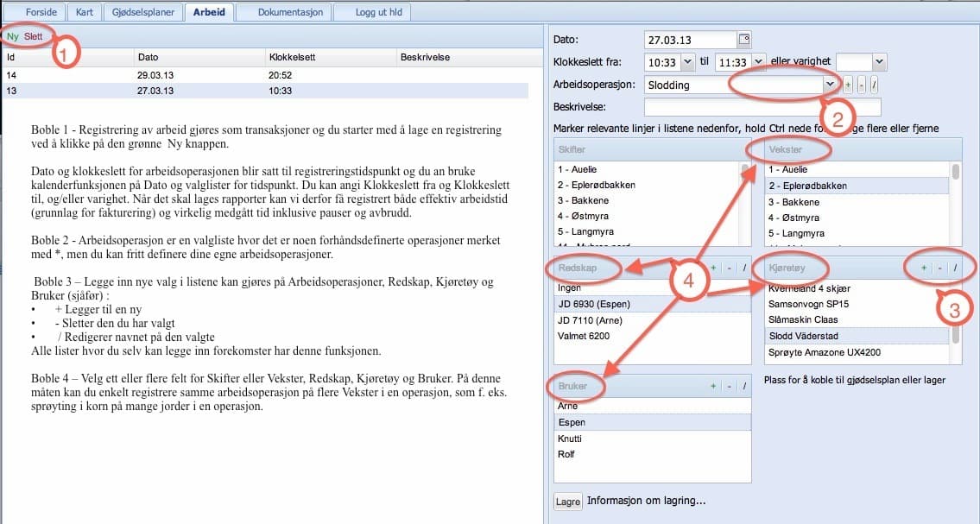Select the table row with Id 14
Image resolution: width=980 pixels, height=524 pixels.
pos(265,75)
